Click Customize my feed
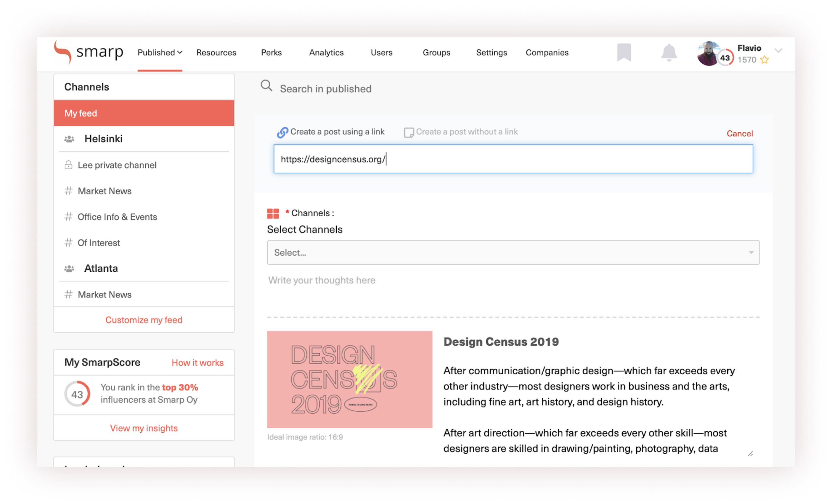Image resolution: width=832 pixels, height=504 pixels. tap(144, 320)
